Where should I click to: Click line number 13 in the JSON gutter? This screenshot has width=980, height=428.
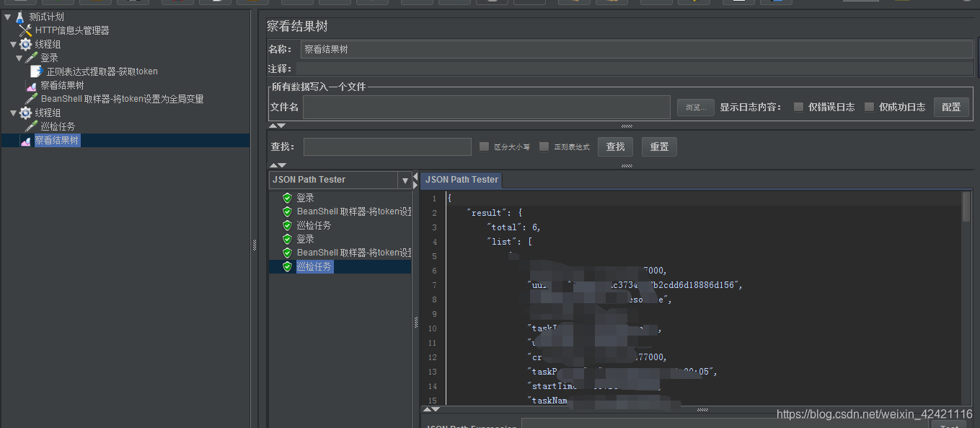pos(432,372)
